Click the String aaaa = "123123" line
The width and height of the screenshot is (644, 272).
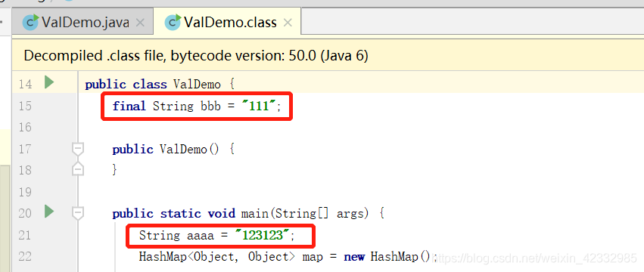217,236
